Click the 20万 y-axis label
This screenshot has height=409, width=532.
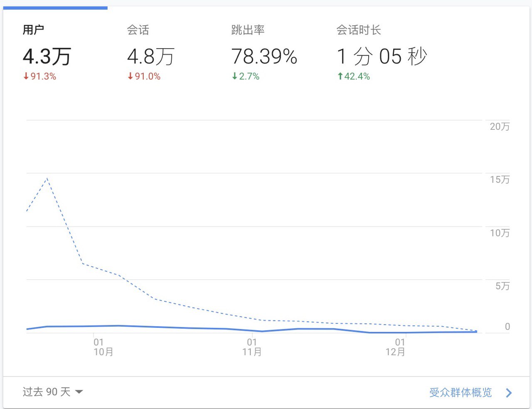(499, 126)
